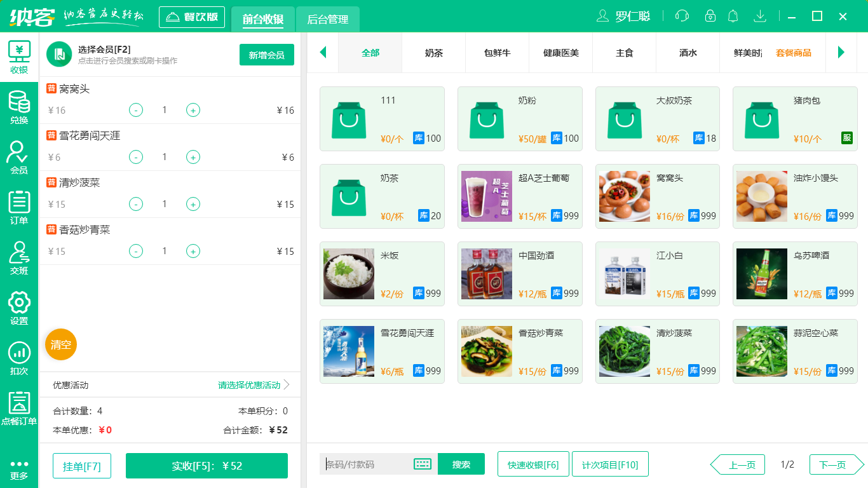
Task: Open the 点餐订单 meal order icon
Action: [x=19, y=408]
